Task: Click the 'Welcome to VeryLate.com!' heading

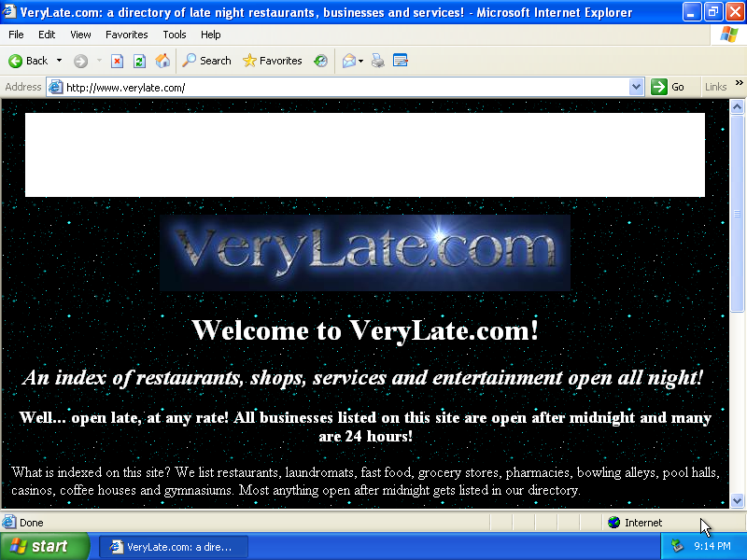Action: click(x=365, y=330)
